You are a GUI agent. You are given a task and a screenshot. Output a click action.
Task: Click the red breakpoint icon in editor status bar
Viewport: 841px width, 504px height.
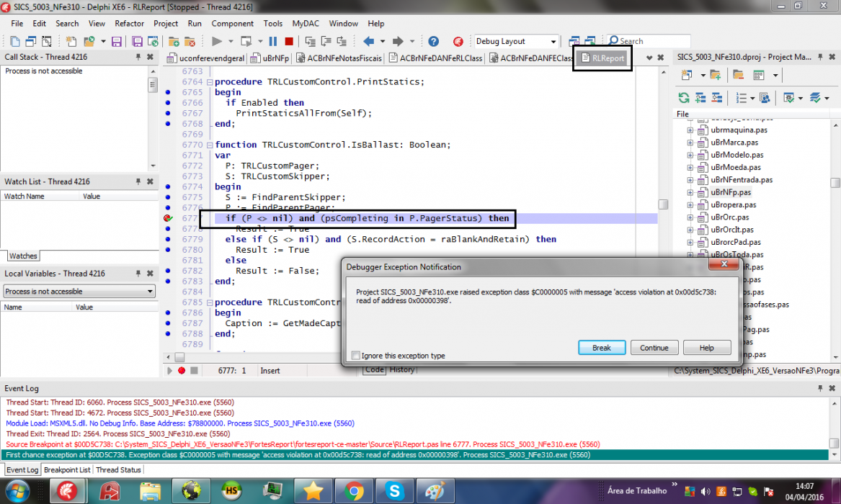182,370
